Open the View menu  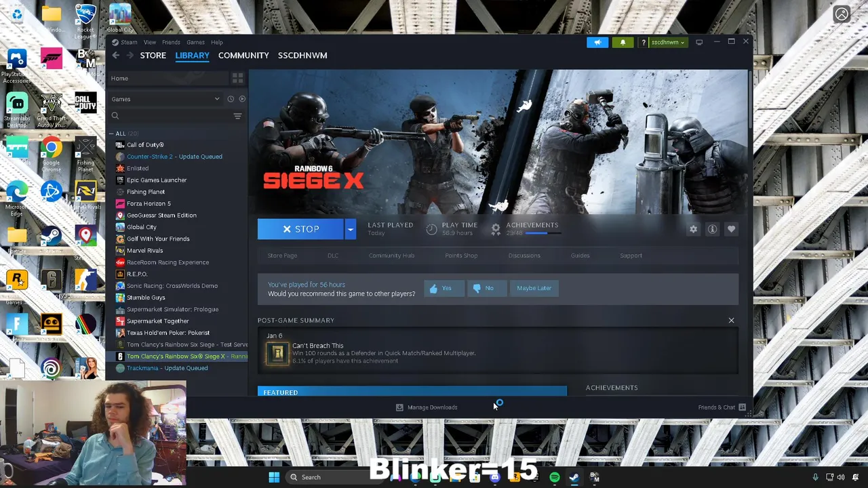coord(149,42)
